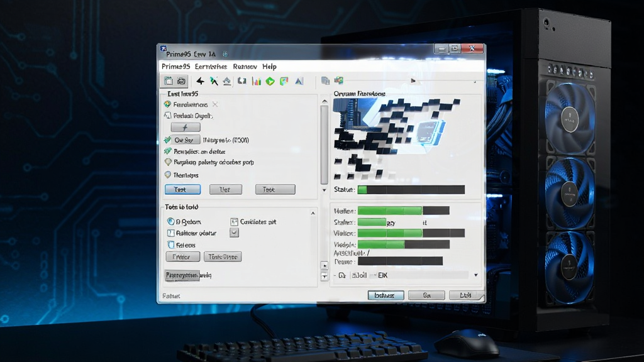Click the green check icon beside Ole Ser
This screenshot has height=362, width=644.
[x=167, y=140]
